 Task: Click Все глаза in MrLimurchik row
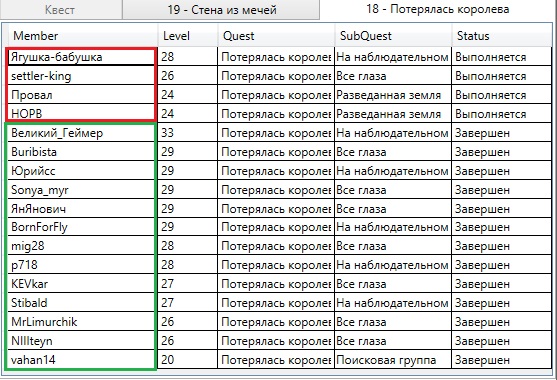pyautogui.click(x=393, y=322)
